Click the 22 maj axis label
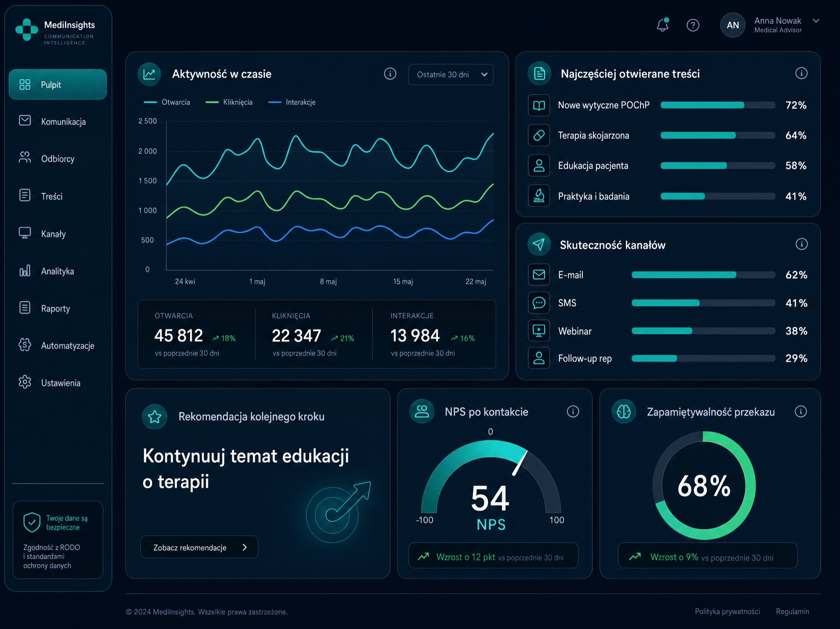 point(475,282)
